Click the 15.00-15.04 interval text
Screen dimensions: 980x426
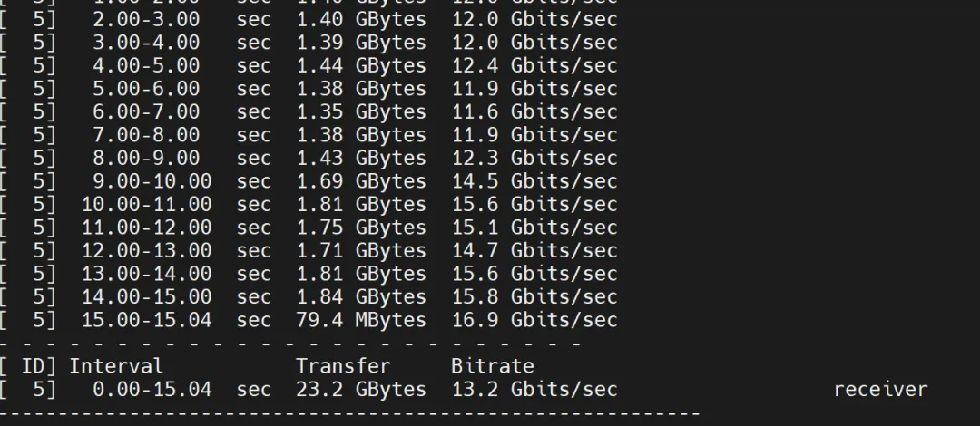(146, 321)
